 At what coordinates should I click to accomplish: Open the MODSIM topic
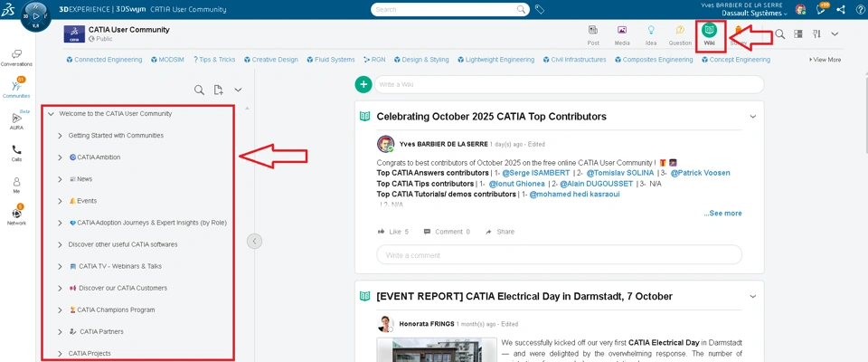(168, 60)
